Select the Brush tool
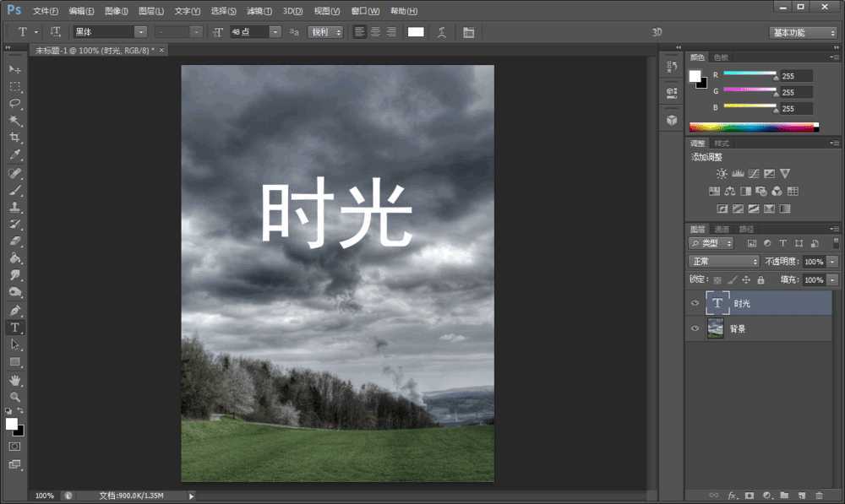 (14, 190)
